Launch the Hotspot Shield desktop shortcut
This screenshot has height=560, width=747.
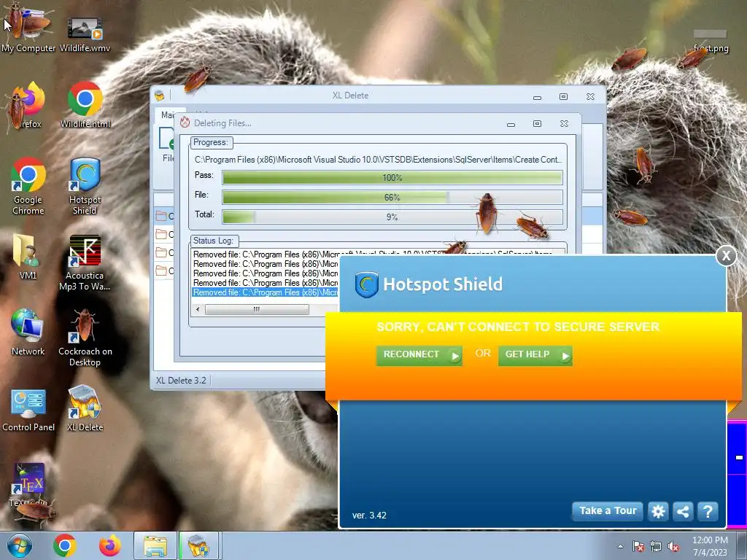point(85,187)
